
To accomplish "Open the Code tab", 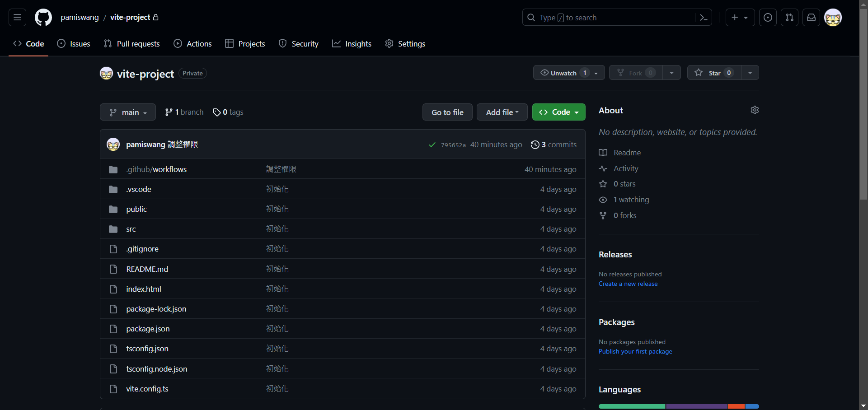I will (x=28, y=44).
